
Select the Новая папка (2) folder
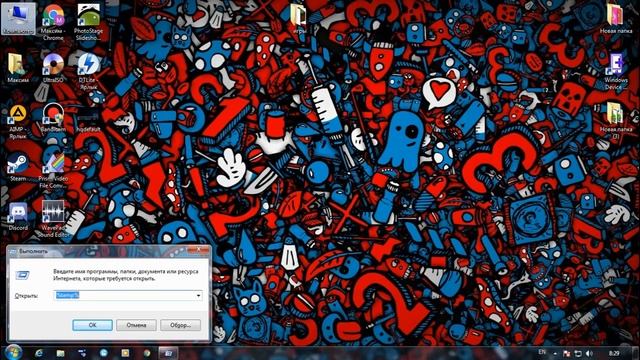(616, 121)
